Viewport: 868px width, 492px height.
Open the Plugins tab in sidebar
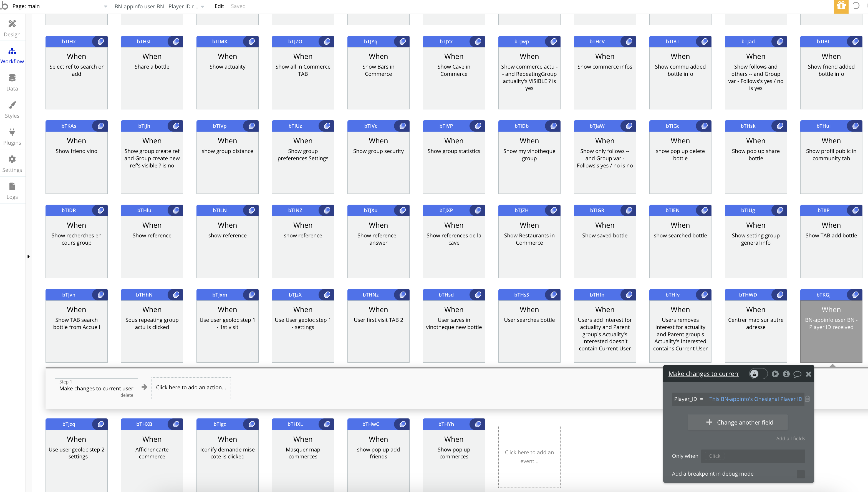(12, 137)
